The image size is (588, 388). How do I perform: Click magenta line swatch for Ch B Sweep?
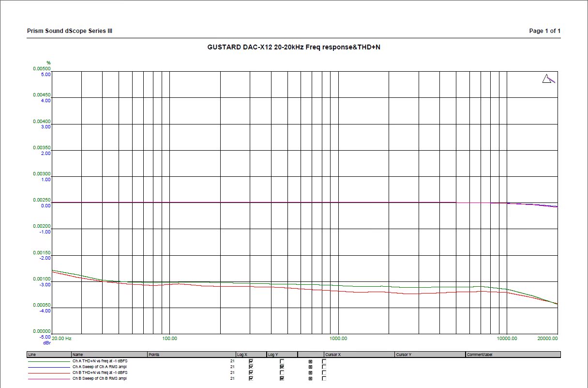pos(49,378)
